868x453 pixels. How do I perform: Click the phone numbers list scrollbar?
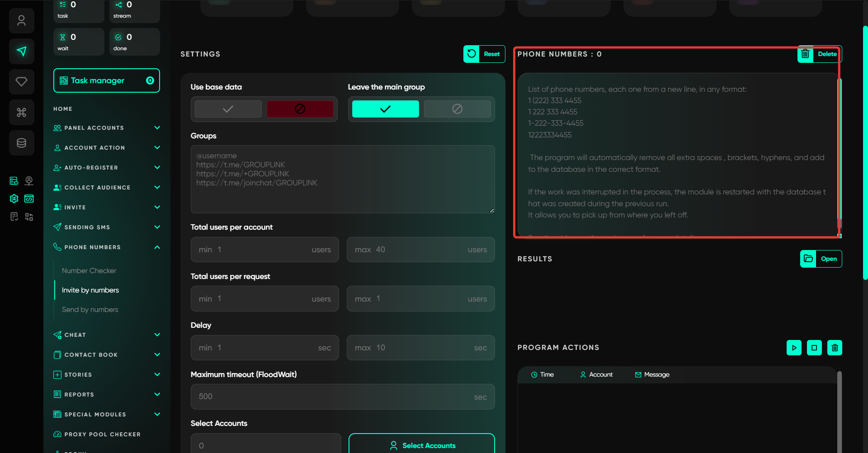[x=840, y=154]
